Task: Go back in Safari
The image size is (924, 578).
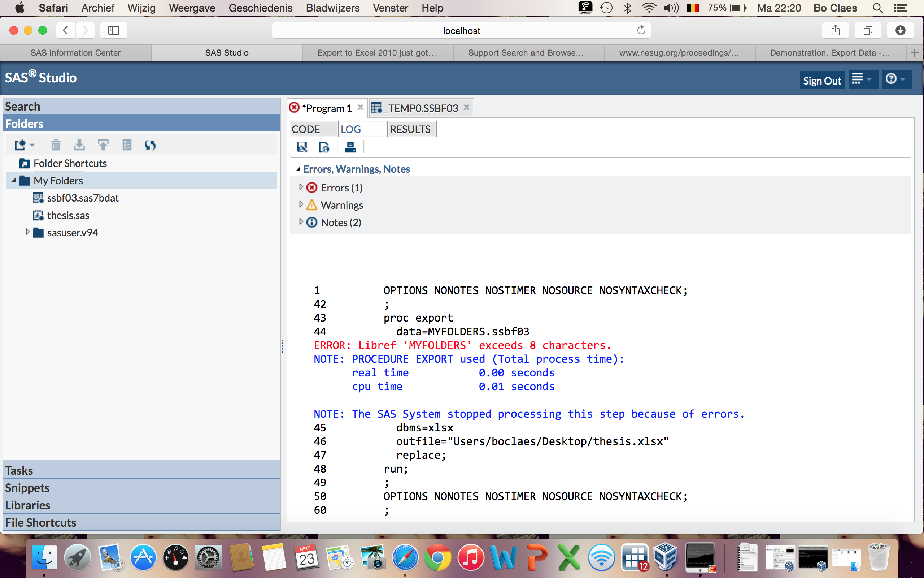Action: click(66, 30)
